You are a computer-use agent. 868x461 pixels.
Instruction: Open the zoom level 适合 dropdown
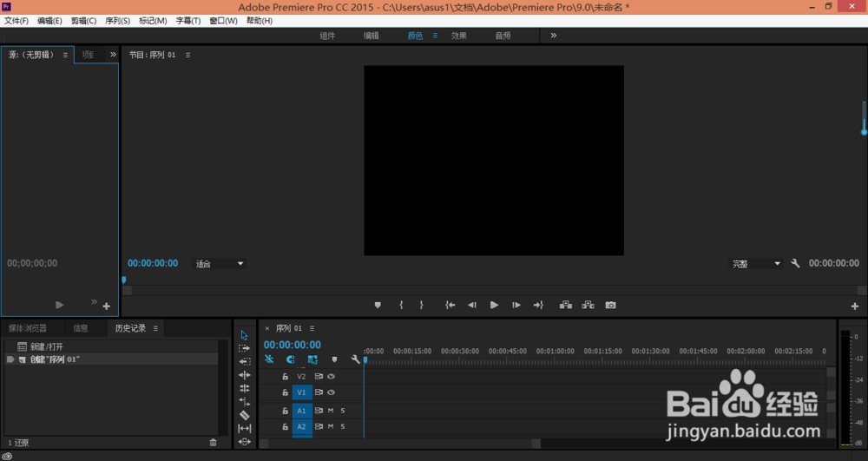pos(220,264)
